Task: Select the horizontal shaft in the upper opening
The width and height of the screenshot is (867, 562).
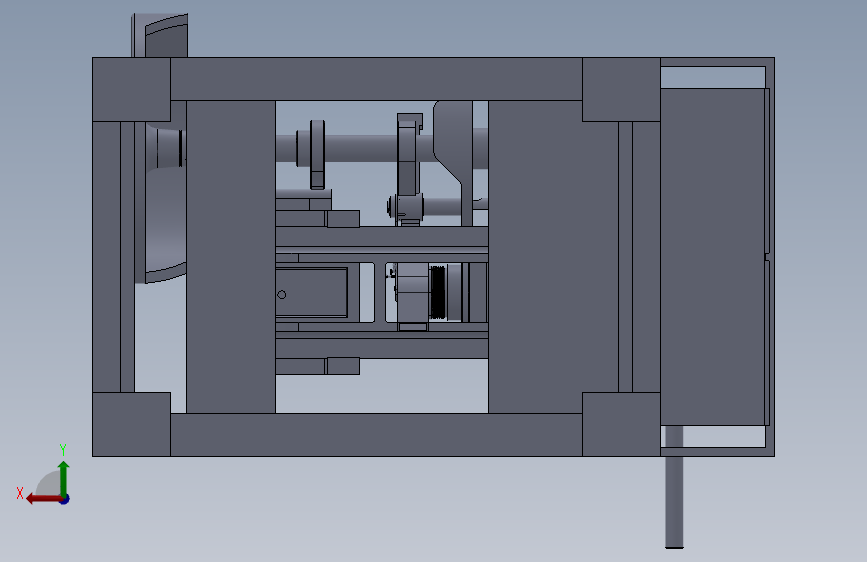Action: [x=359, y=148]
